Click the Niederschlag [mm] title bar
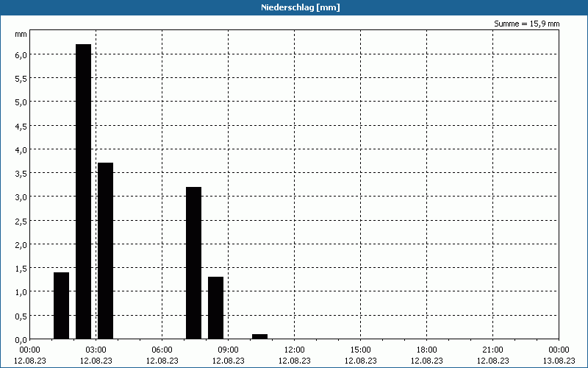This screenshot has height=368, width=588. 294,7
